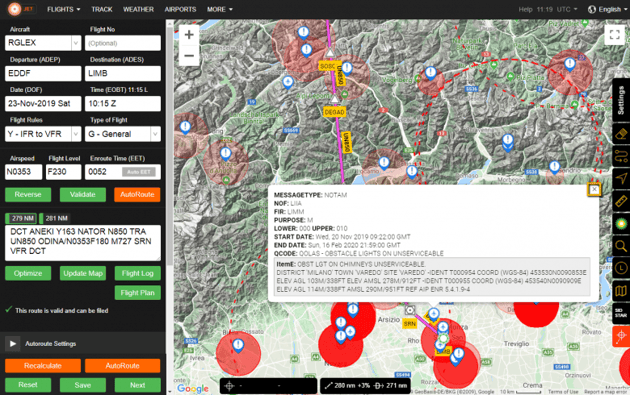
Task: Open the WEATHER menu item
Action: 138,9
